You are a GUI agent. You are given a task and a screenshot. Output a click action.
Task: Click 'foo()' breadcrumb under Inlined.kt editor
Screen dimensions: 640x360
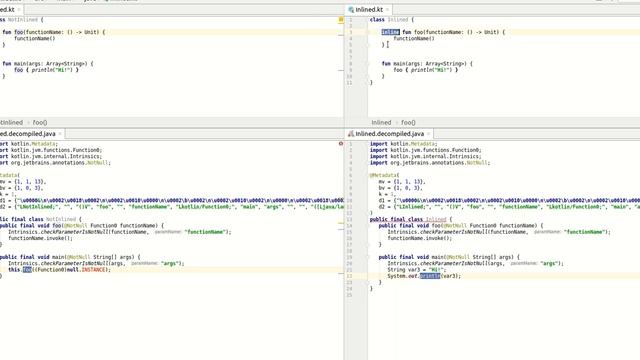pos(408,122)
